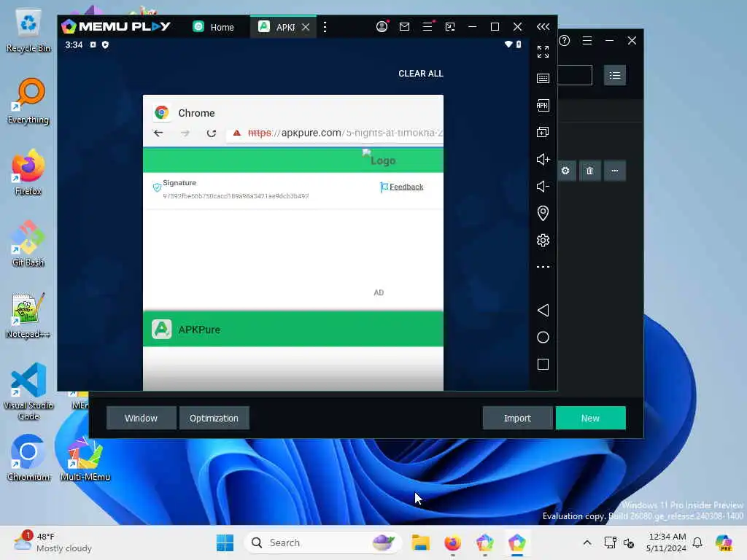Open the MEmu account profile icon

pos(382,27)
